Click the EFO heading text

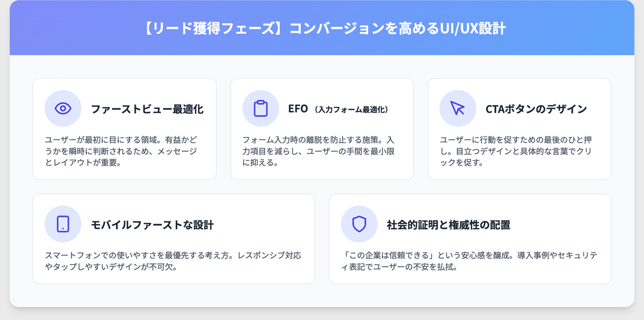pyautogui.click(x=298, y=109)
